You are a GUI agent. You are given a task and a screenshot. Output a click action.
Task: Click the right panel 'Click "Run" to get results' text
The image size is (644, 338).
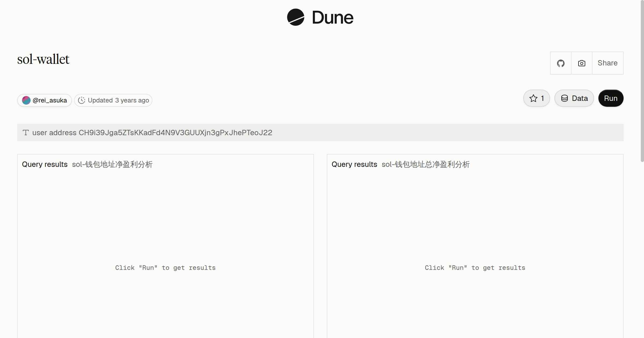point(475,268)
